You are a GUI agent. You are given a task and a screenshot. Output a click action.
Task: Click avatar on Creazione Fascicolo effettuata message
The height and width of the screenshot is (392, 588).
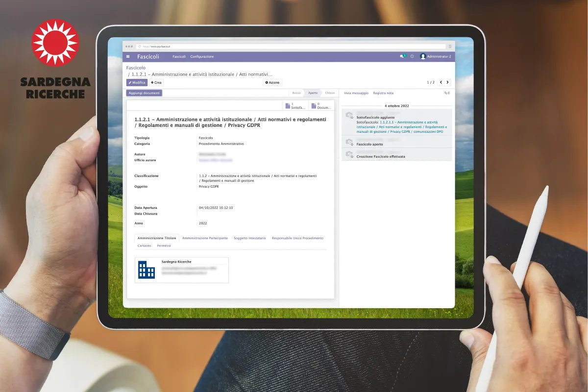[x=349, y=154]
